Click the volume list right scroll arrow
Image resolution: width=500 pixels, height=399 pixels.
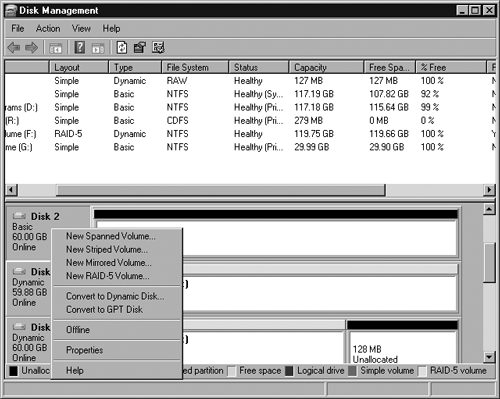pos(489,190)
